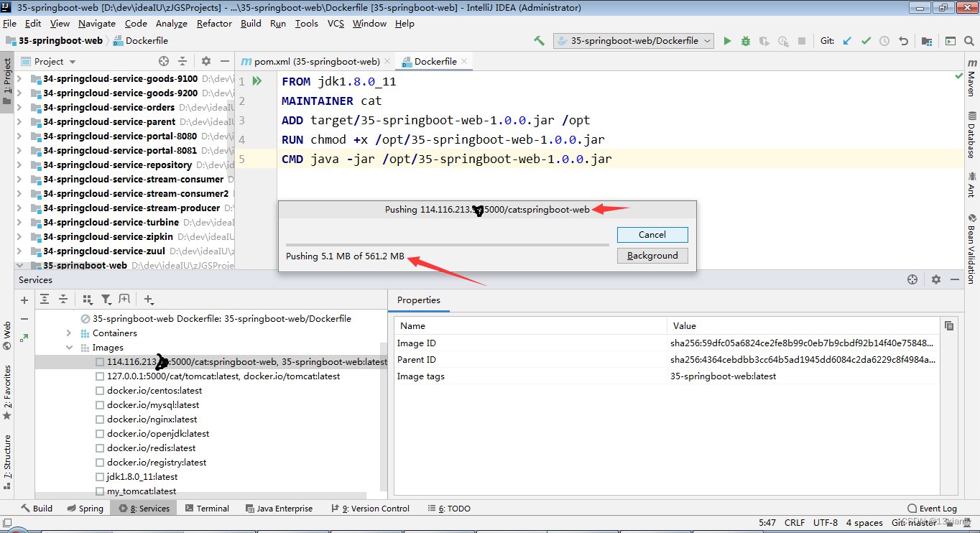Start debugging with the green bug icon
Screen dimensions: 980x533
(746, 41)
